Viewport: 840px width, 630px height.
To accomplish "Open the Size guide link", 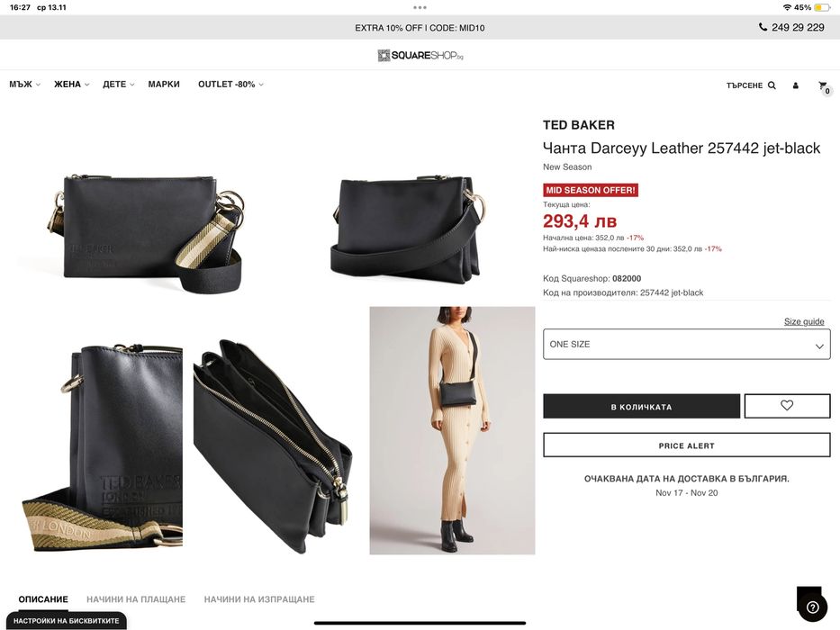I will (x=804, y=321).
